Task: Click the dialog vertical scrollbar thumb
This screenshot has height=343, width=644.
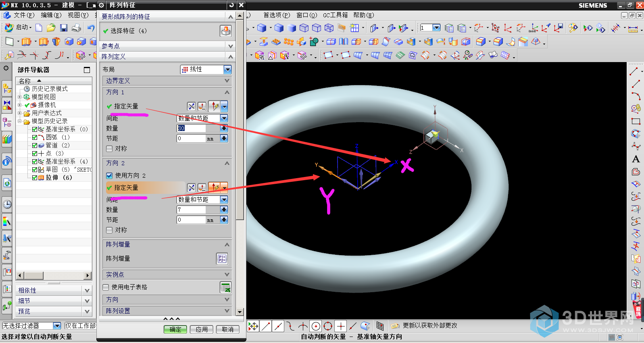Action: pyautogui.click(x=240, y=120)
